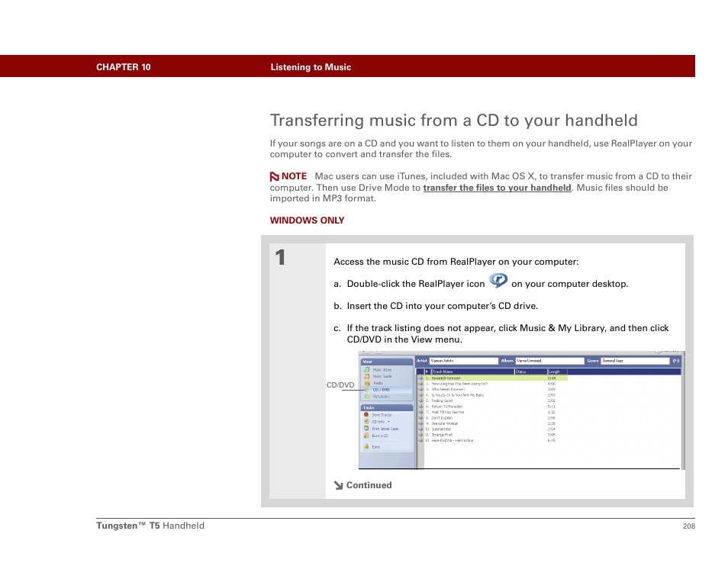
Task: Select track 'Hare Krishna - Hail Krishna'
Action: [x=453, y=440]
